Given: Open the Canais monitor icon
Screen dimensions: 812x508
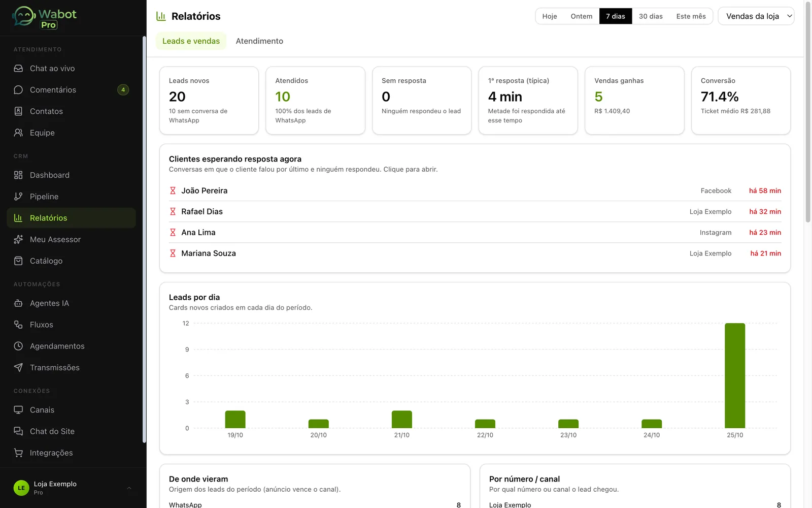Looking at the screenshot, I should point(18,410).
